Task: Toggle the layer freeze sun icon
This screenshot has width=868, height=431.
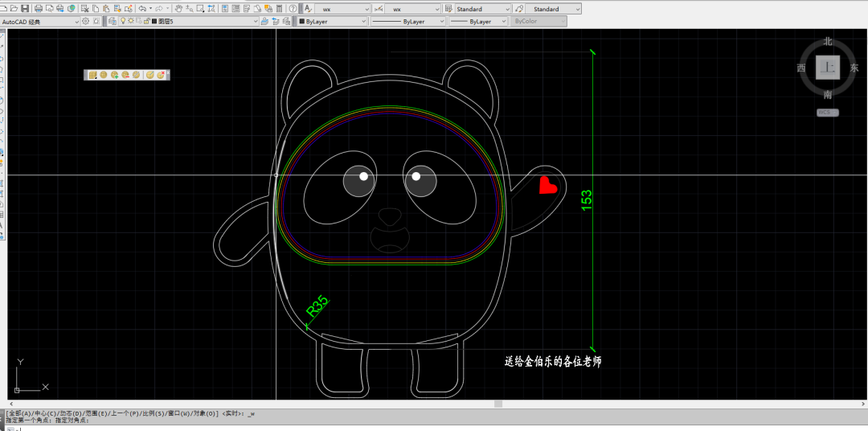Action: tap(131, 21)
